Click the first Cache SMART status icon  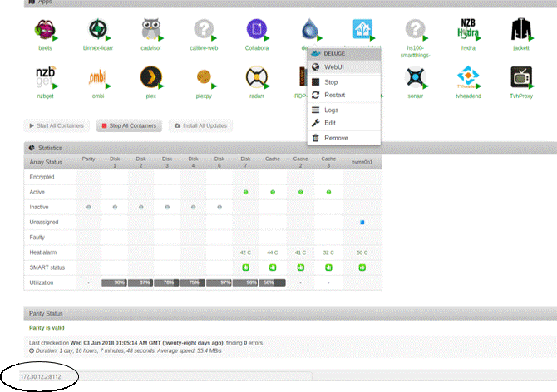(x=273, y=267)
